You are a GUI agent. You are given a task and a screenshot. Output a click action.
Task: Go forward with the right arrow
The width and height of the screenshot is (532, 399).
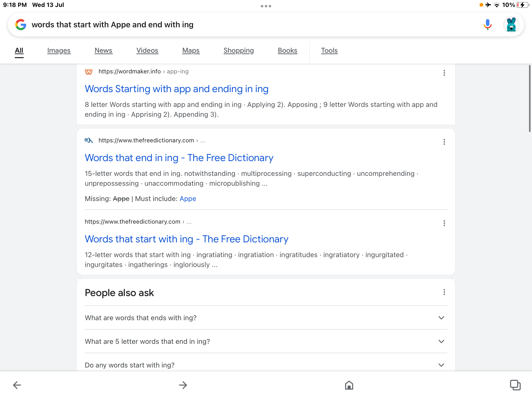click(183, 385)
